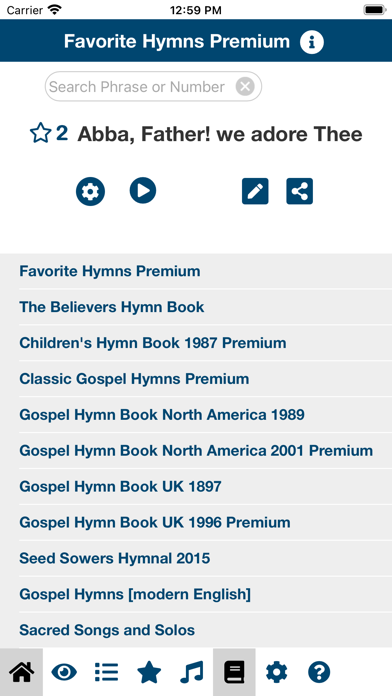Share this hymn using the share icon

pyautogui.click(x=300, y=191)
